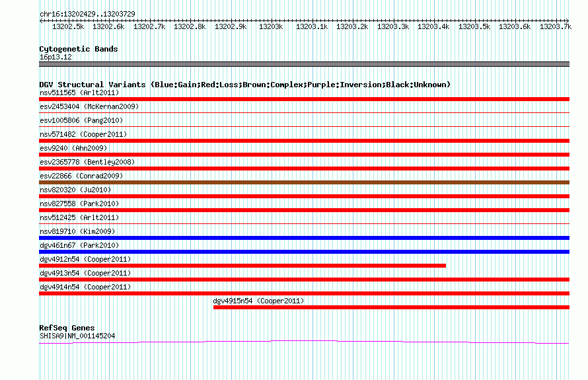Click the 13203.4k ruler tick label
Viewport: 588px width, 380px height.
[433, 26]
